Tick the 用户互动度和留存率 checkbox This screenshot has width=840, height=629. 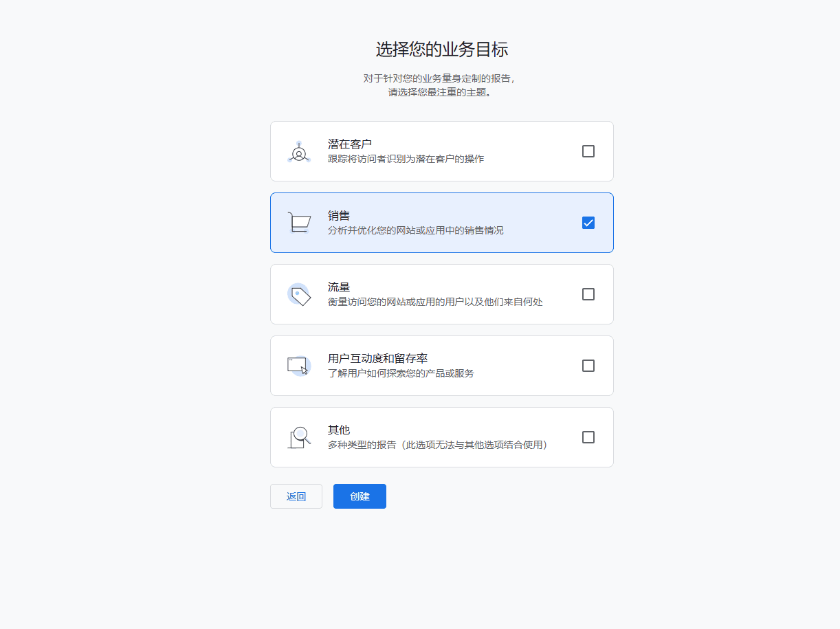pos(588,366)
